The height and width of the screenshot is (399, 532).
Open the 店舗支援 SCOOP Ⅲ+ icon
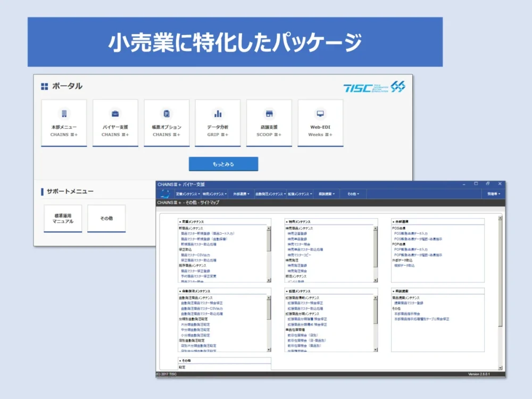point(269,122)
